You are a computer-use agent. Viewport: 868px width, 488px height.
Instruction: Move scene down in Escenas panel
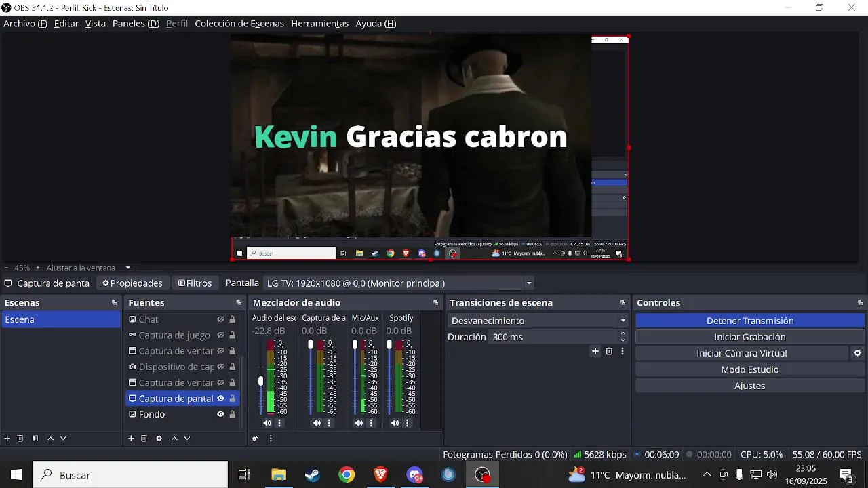(x=63, y=439)
